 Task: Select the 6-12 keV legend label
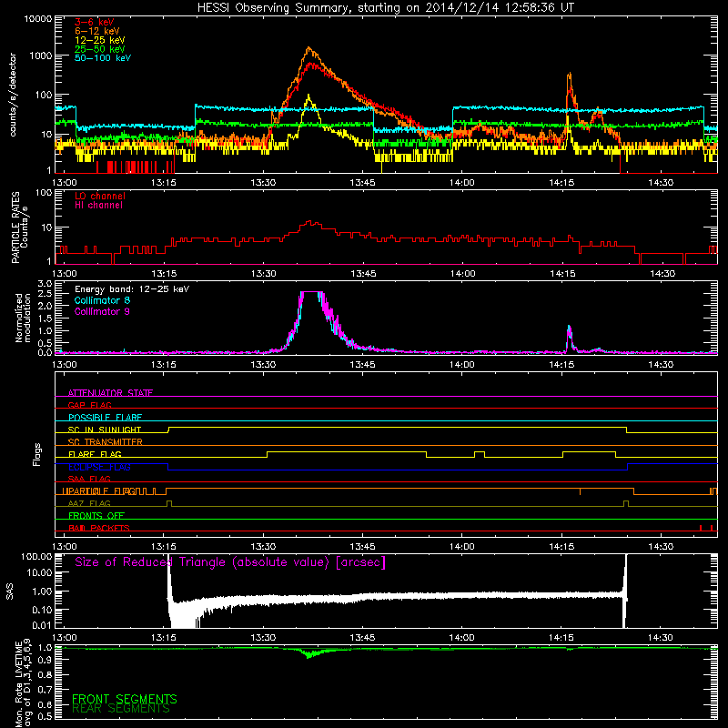[97, 31]
